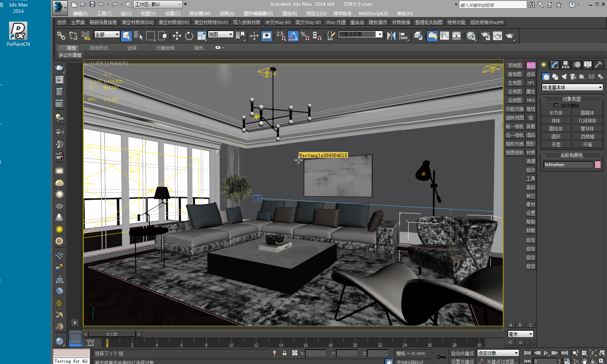Choose the Select and Rotate tool
The width and height of the screenshot is (607, 364).
(x=189, y=36)
